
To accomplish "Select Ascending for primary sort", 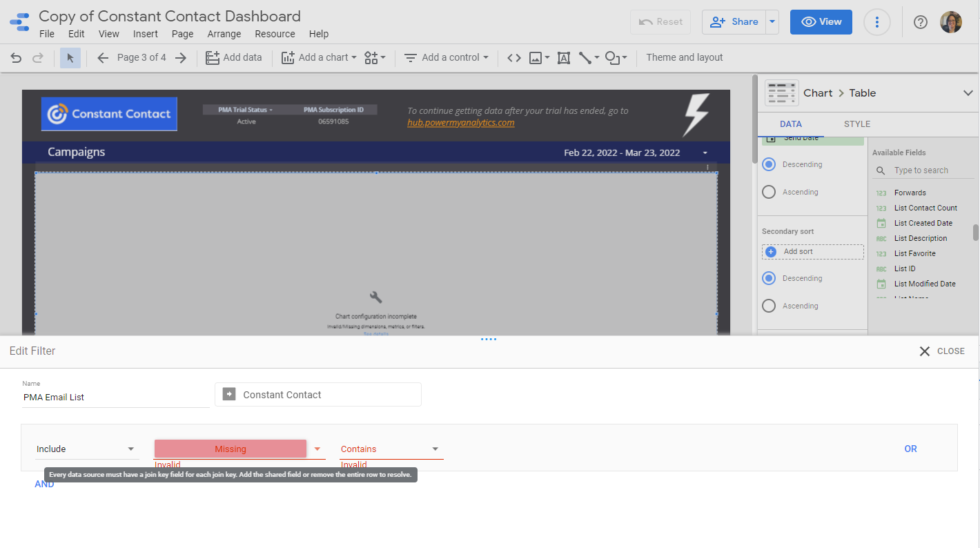I will point(769,193).
